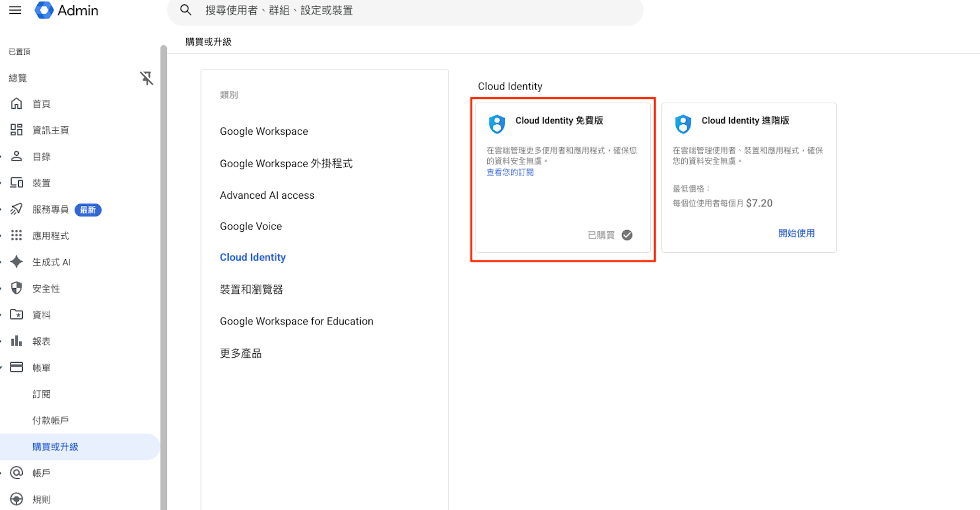
Task: Select Google Workspace for Education category
Action: (x=297, y=321)
